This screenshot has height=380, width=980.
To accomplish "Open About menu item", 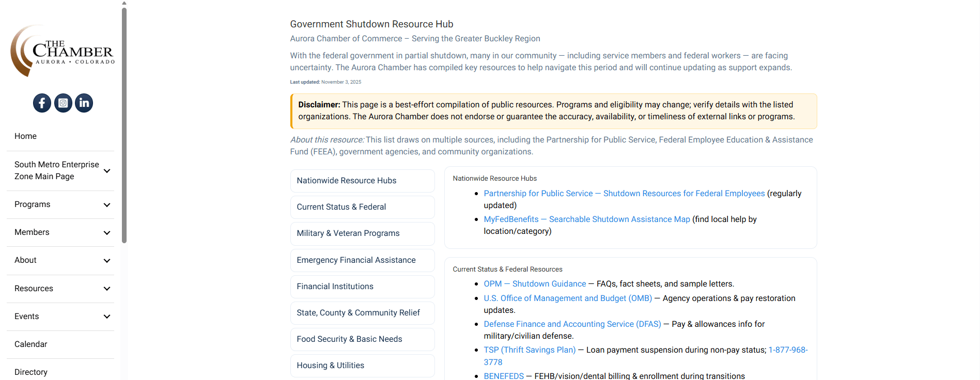I will [x=26, y=260].
